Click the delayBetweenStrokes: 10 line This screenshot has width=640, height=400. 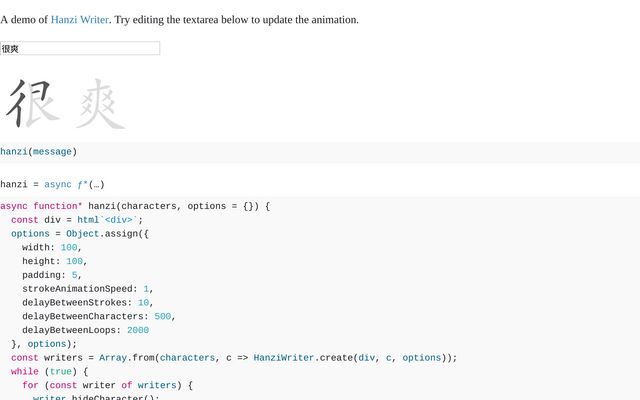86,302
